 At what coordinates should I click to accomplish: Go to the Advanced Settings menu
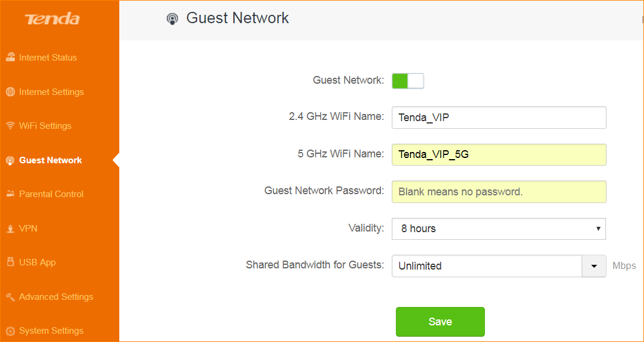[x=56, y=297]
